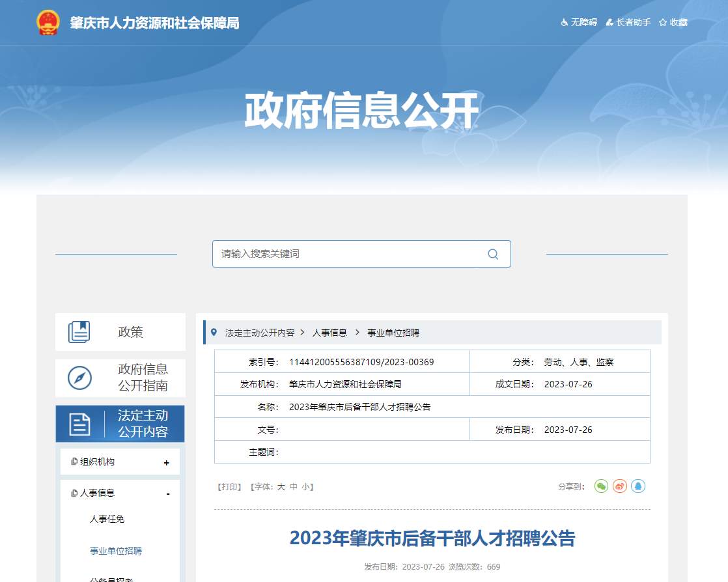This screenshot has width=728, height=582.
Task: Click the magnifier search icon
Action: [493, 254]
